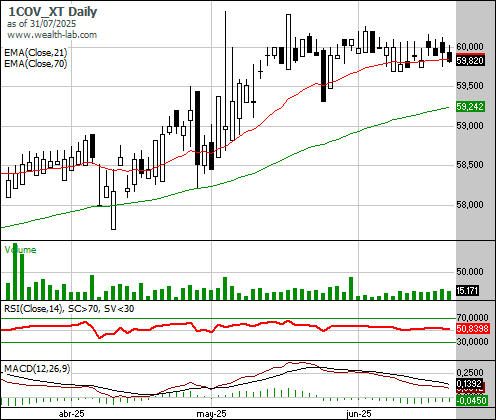Click the 'as of 31/07/2025' date text

tap(41, 24)
